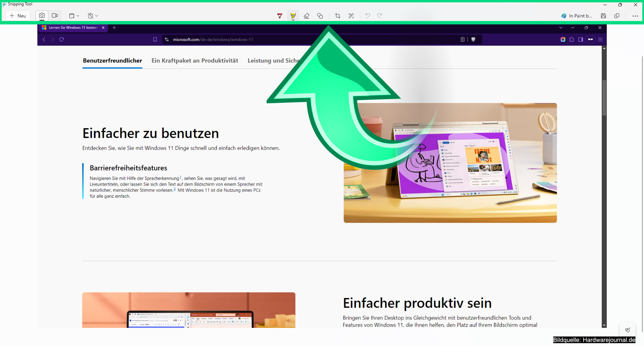Viewport: 644px width, 346px height.
Task: Activate the crop image tool
Action: click(x=338, y=16)
